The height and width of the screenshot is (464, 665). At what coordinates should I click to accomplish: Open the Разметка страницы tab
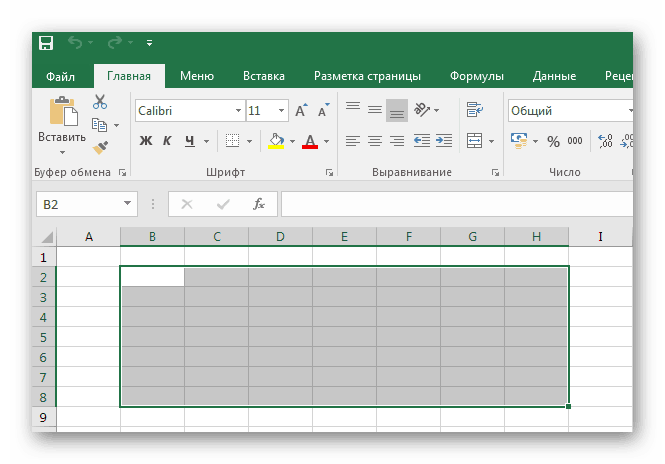coord(367,76)
